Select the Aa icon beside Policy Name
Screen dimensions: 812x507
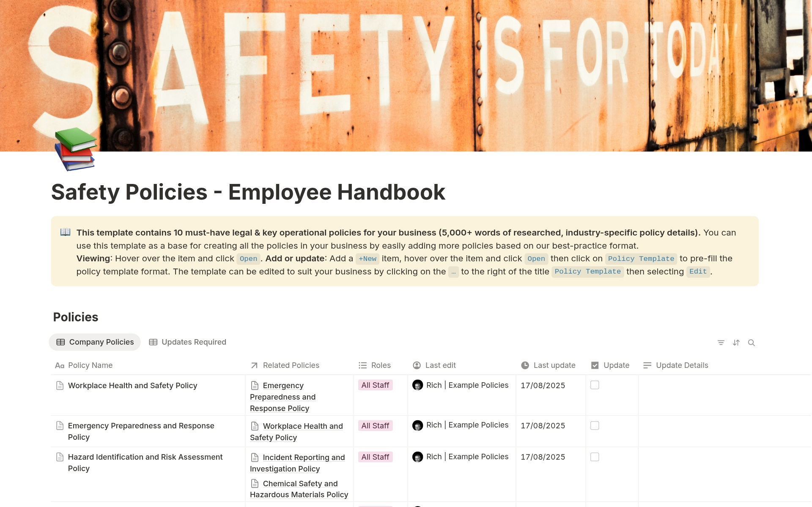[60, 365]
